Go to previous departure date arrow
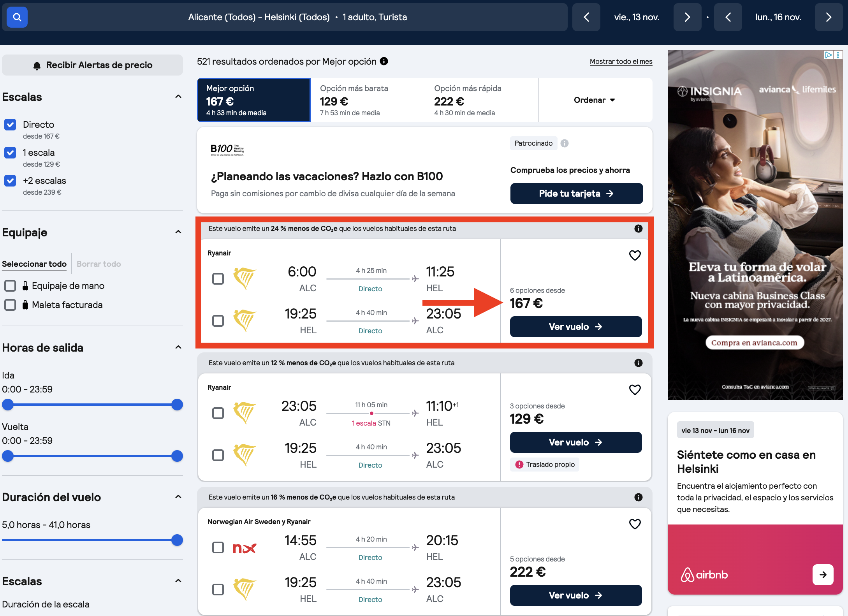Screen dimensions: 848x616 [586, 17]
